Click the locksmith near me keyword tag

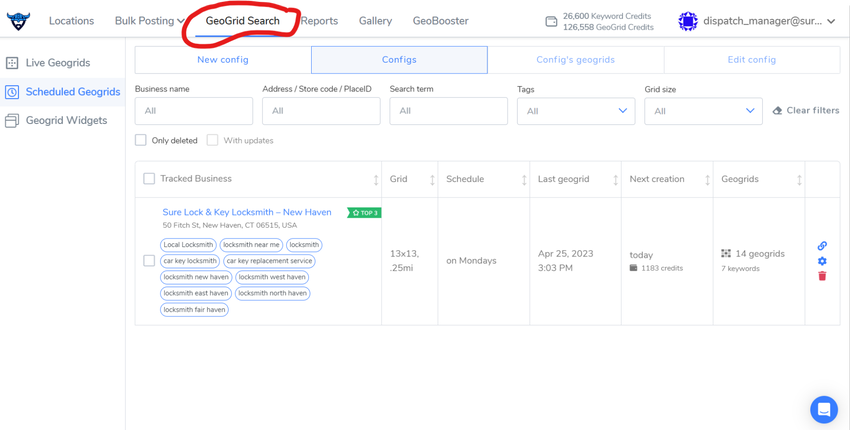[x=251, y=245]
